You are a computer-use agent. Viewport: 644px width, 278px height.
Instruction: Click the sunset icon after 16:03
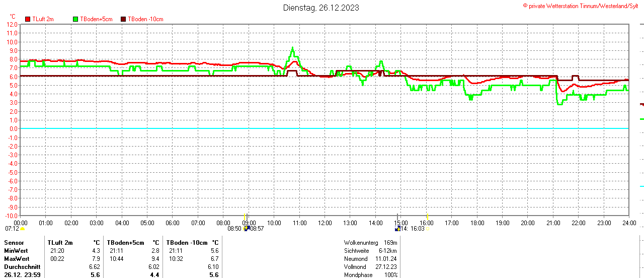point(428,229)
